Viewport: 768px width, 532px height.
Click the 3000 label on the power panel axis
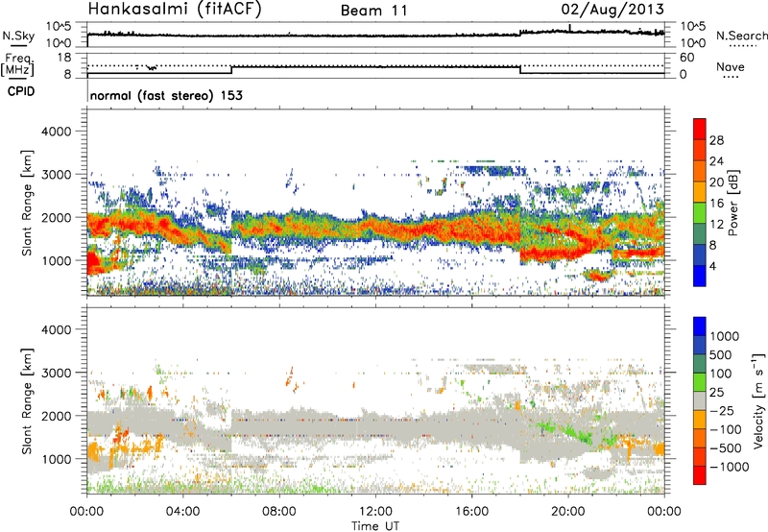[56, 175]
